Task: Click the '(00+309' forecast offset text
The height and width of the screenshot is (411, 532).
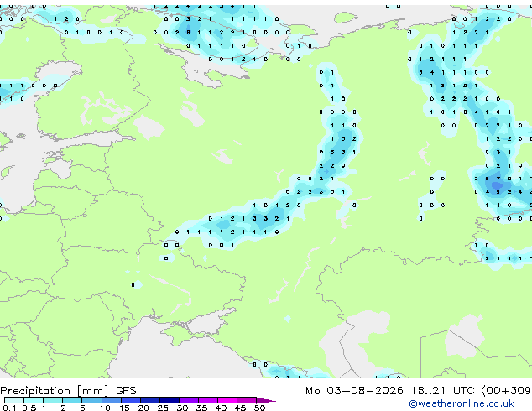Action: [x=506, y=391]
